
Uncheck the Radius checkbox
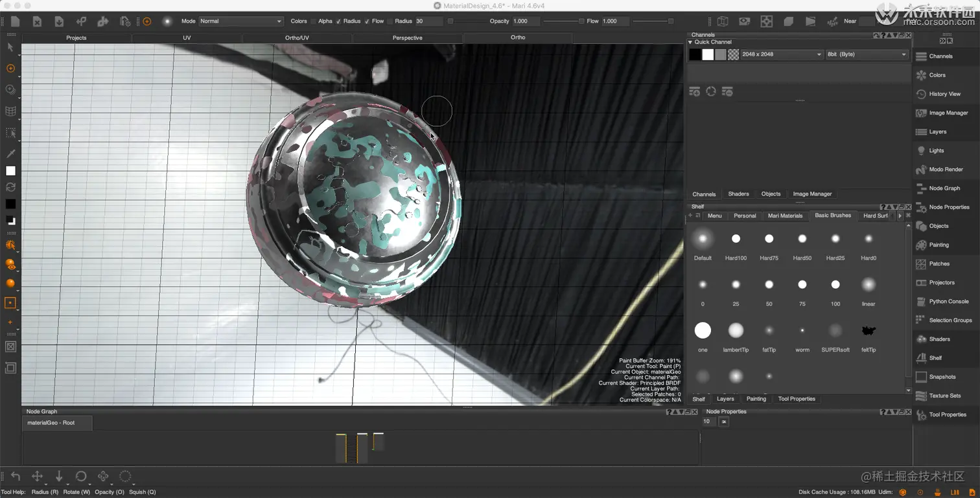(367, 21)
